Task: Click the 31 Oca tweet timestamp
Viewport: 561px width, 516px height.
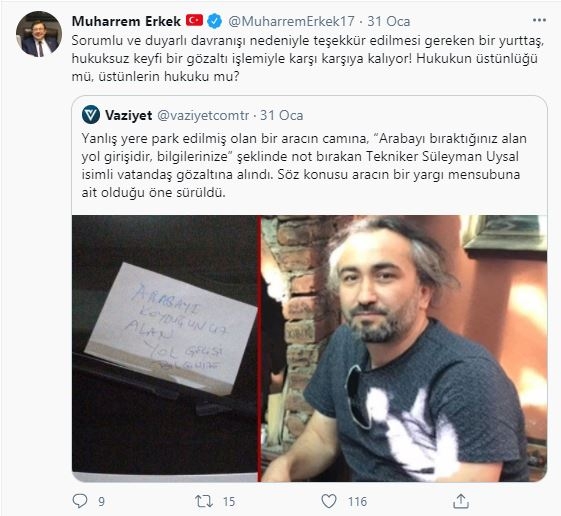Action: (x=389, y=21)
